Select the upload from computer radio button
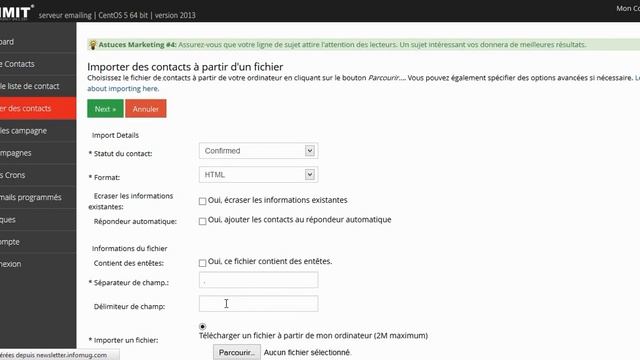The width and height of the screenshot is (640, 360). point(202,327)
